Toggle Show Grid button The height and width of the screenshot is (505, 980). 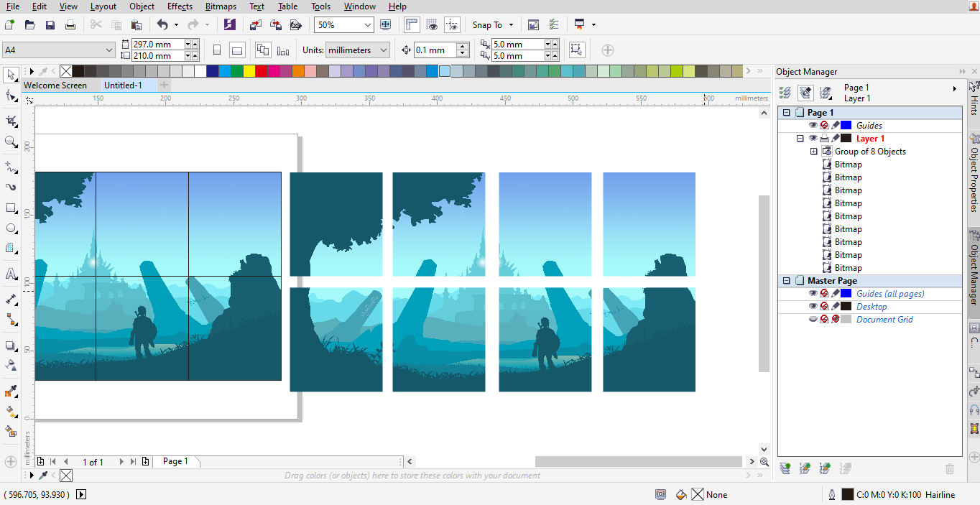point(432,24)
